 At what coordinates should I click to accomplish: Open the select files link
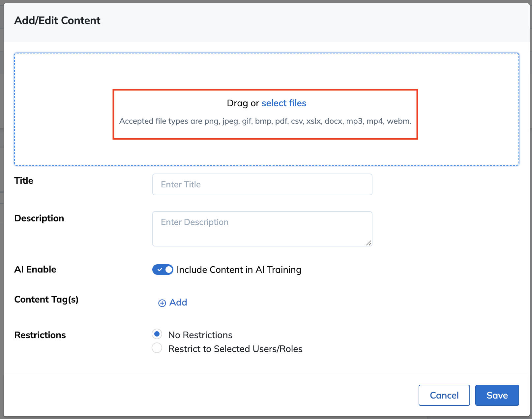[284, 103]
